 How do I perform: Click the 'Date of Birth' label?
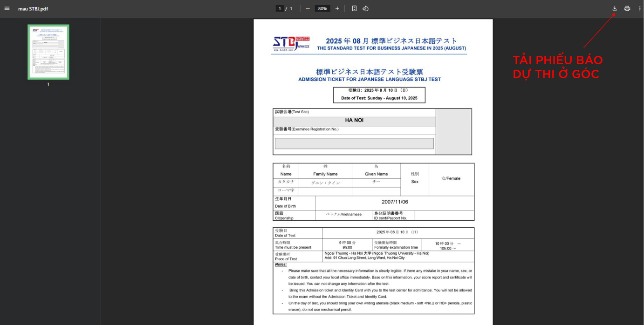pyautogui.click(x=285, y=206)
